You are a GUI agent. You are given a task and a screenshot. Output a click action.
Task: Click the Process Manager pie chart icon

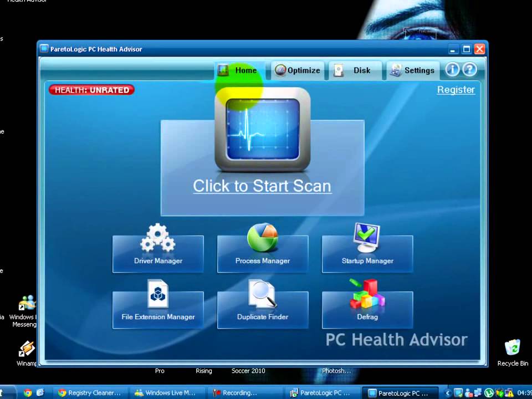pos(263,237)
